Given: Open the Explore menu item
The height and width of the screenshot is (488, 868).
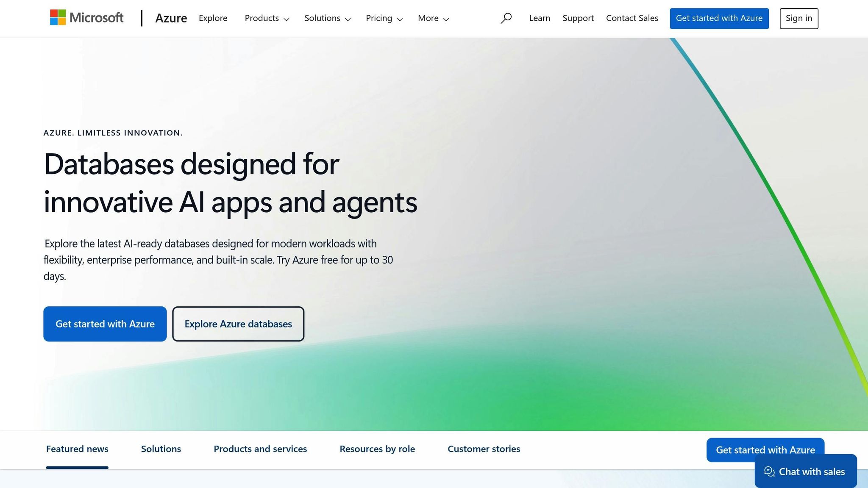Looking at the screenshot, I should tap(213, 18).
